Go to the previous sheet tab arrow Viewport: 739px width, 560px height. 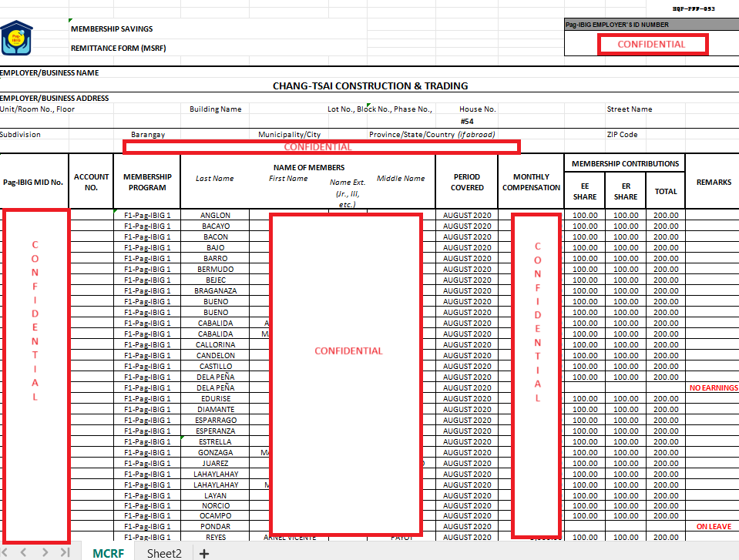[24, 552]
